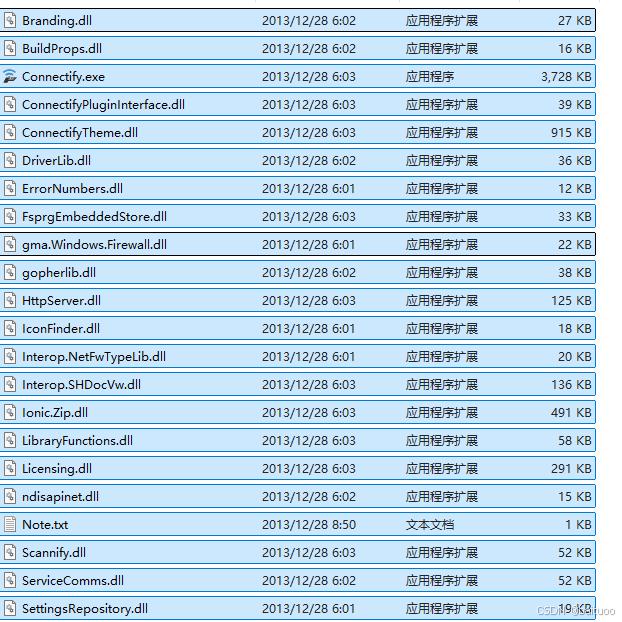The height and width of the screenshot is (622, 622).
Task: Select the file name BuildProps.dll
Action: point(62,48)
